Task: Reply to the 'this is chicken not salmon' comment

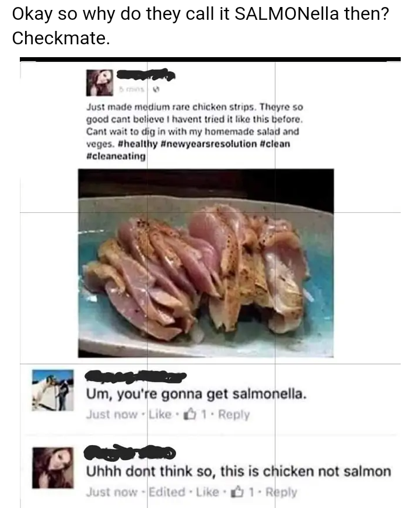Action: coord(281,492)
